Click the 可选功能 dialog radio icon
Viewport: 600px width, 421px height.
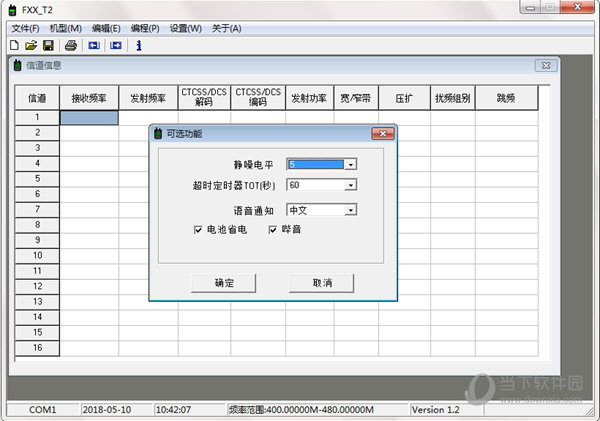point(158,134)
